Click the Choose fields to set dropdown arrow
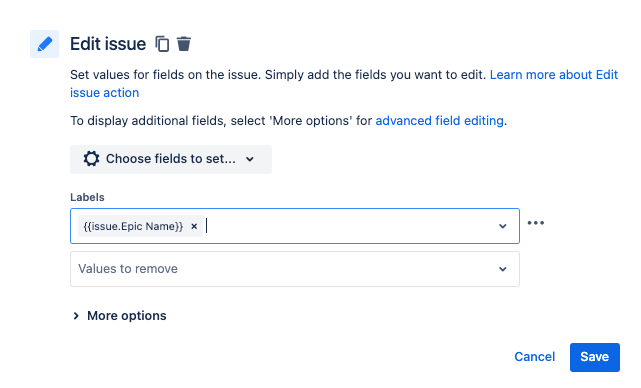 click(x=250, y=159)
